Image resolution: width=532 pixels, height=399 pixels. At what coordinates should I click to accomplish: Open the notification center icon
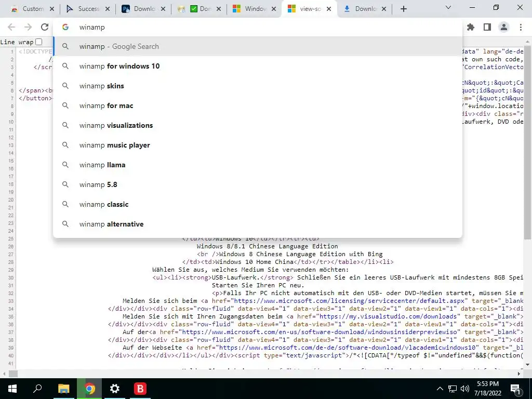click(515, 389)
